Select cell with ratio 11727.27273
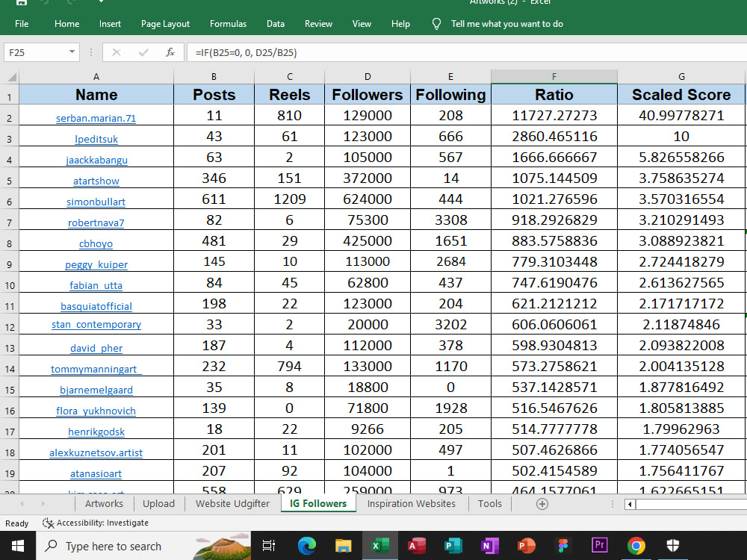747x560 pixels. [x=554, y=115]
